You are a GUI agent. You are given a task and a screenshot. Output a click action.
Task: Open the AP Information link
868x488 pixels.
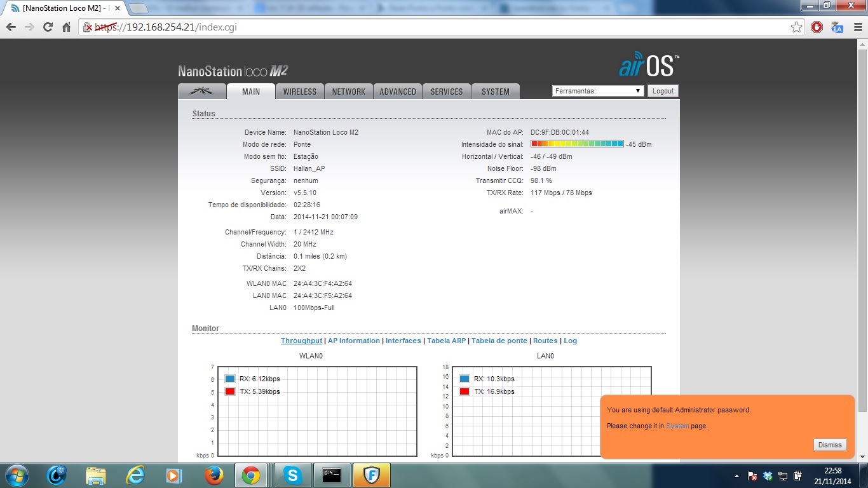(354, 341)
